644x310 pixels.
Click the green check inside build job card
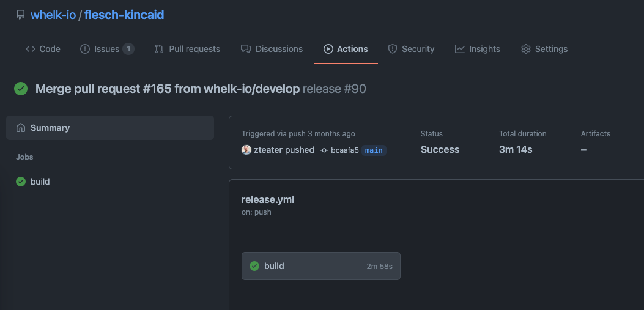tap(254, 266)
